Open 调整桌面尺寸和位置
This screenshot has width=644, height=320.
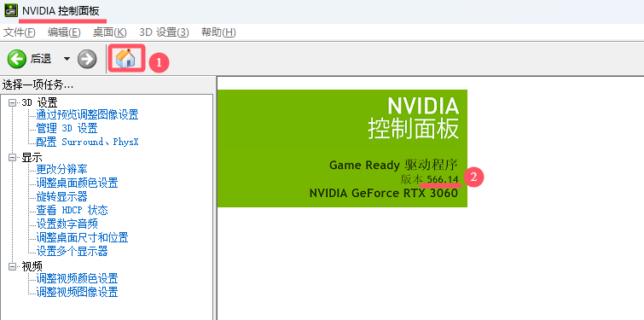tap(82, 237)
